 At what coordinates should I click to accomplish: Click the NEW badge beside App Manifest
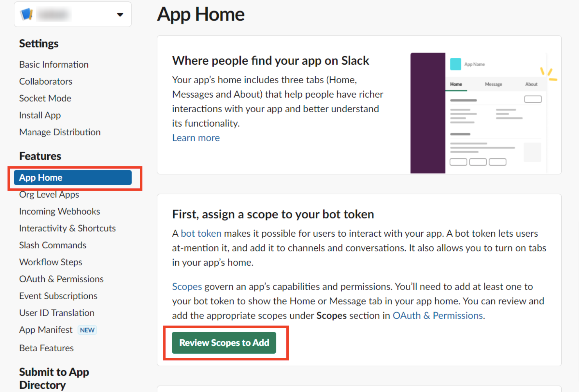(x=87, y=330)
